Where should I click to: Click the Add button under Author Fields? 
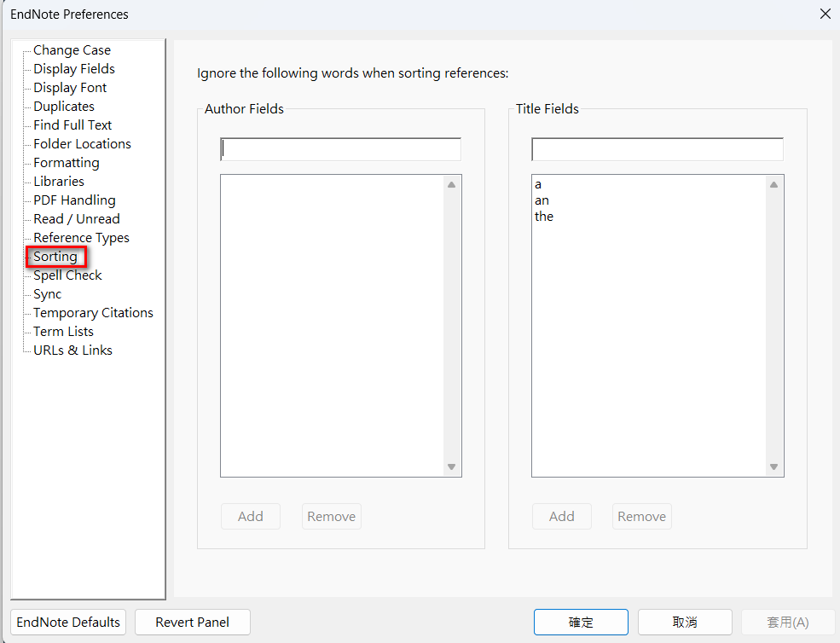pos(250,517)
